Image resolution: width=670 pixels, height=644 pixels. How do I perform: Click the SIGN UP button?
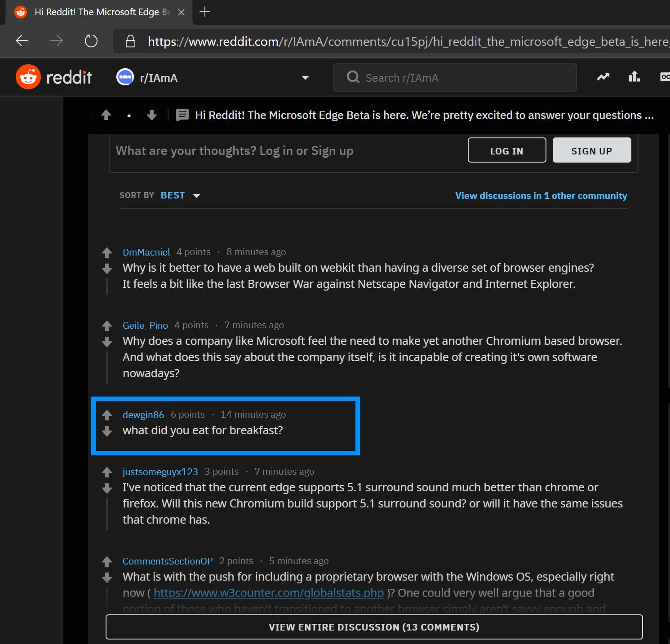(x=592, y=150)
